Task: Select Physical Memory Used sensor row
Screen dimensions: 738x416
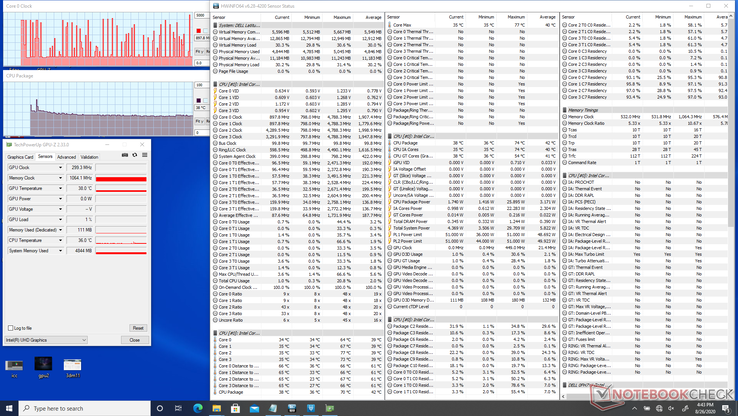Action: point(298,51)
